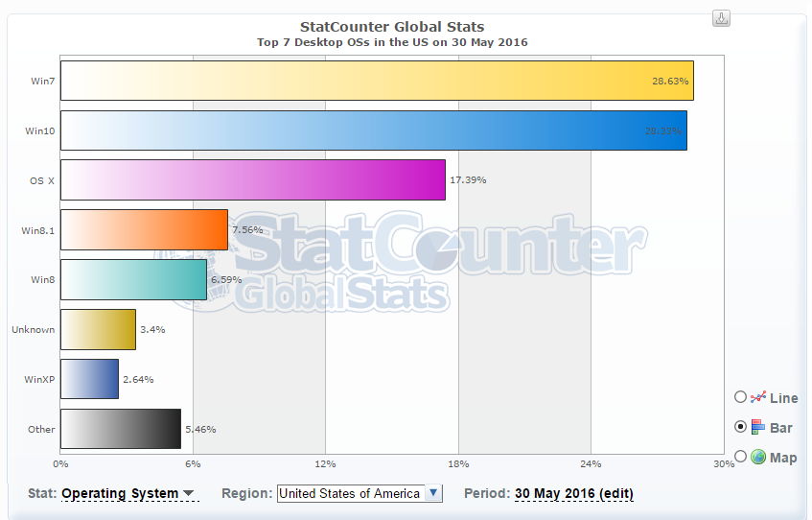Click the WinXP blue bar
The width and height of the screenshot is (812, 520).
tap(89, 379)
